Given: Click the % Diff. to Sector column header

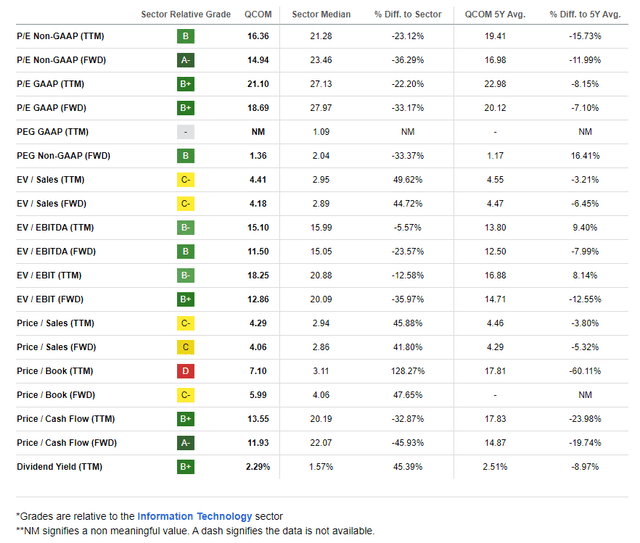Looking at the screenshot, I should click(408, 14).
